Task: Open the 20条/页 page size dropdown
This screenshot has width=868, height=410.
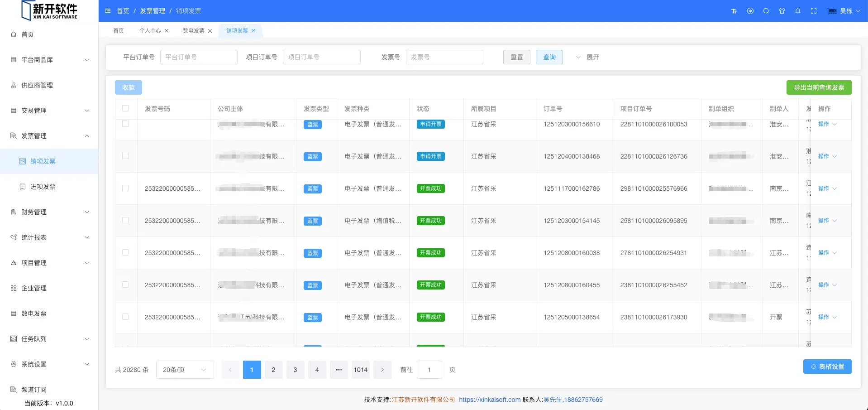Action: pyautogui.click(x=185, y=370)
